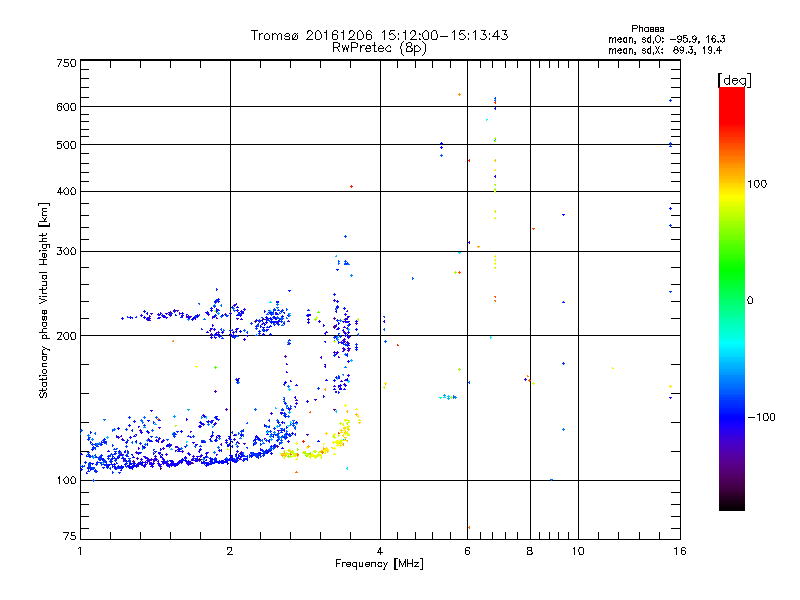800x600 pixels.
Task: Click the 300 tick on the height axis
Action: click(x=66, y=251)
